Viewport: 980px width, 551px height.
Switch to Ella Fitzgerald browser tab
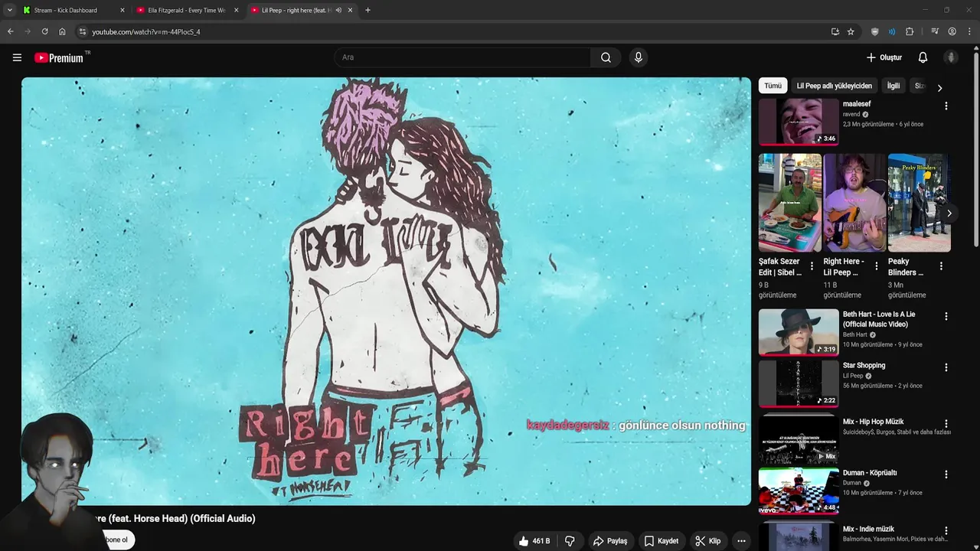coord(187,10)
